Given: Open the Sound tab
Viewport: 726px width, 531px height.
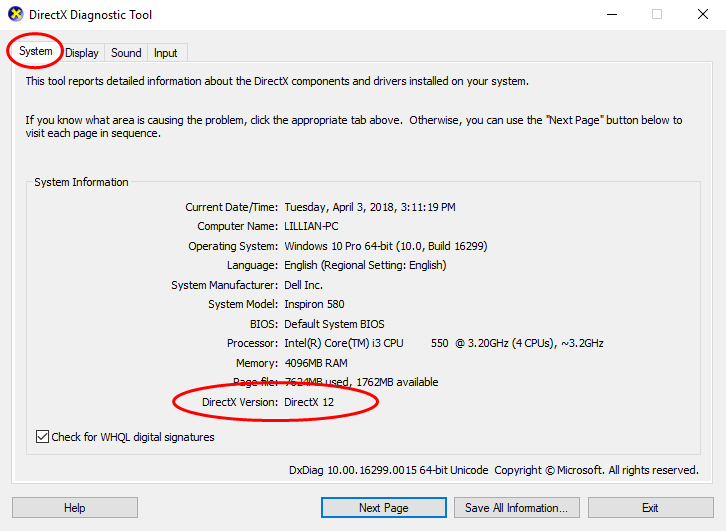Looking at the screenshot, I should [126, 53].
